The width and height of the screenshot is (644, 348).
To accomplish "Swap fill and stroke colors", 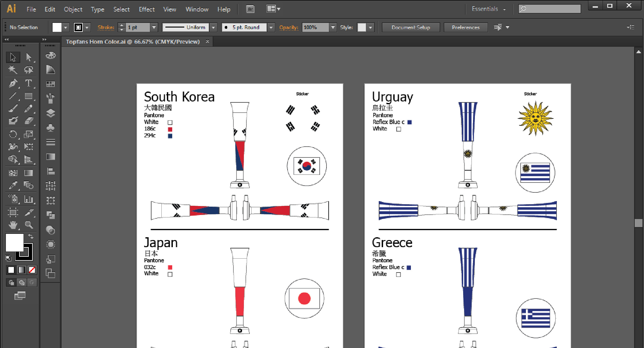I will (31, 236).
